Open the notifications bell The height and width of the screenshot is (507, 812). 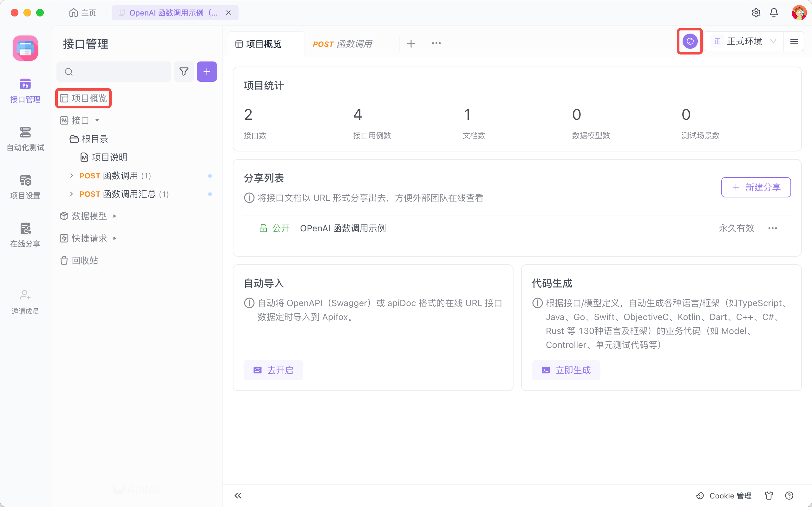point(774,13)
